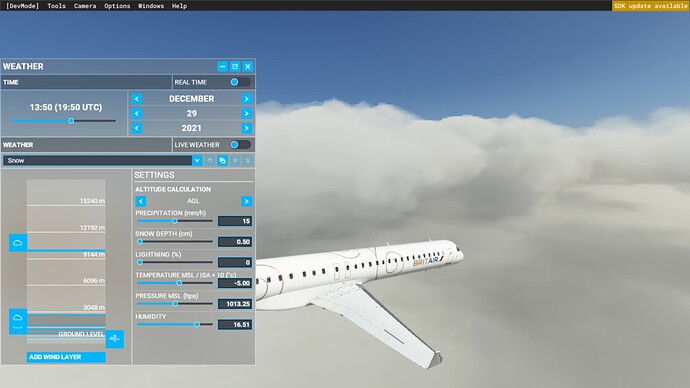Click the Snow Depth value field 0.50
Image resolution: width=690 pixels, height=388 pixels.
pyautogui.click(x=235, y=242)
